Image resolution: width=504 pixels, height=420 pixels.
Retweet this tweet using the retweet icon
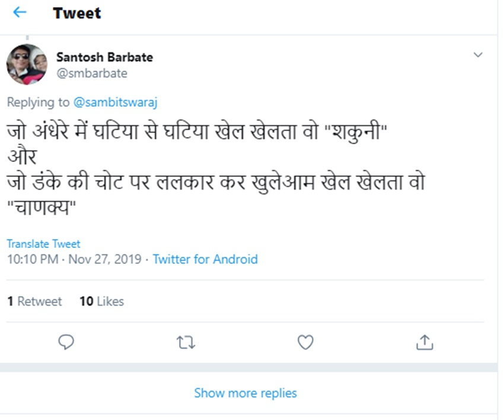186,342
